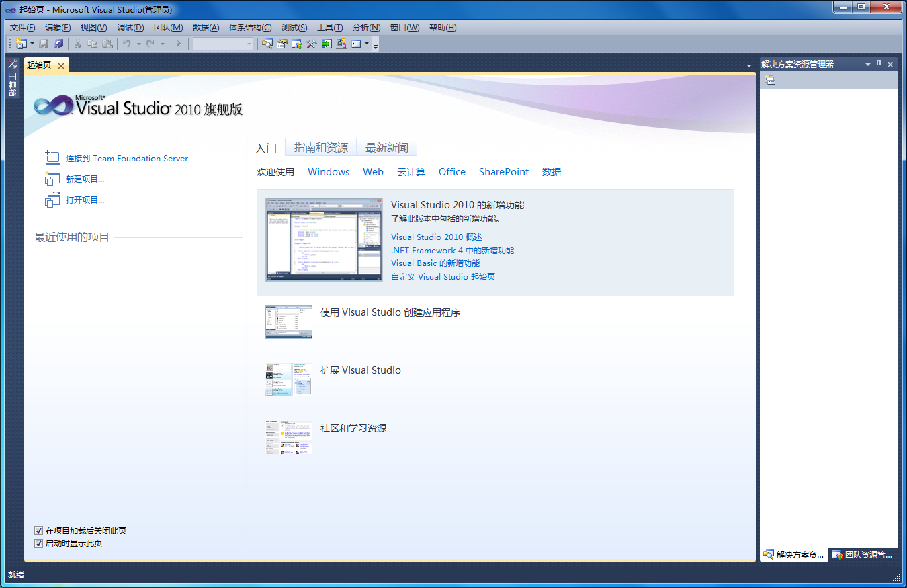Screen dimensions: 907x588
Task: Open the Edit menu (编辑)
Action: 58,28
